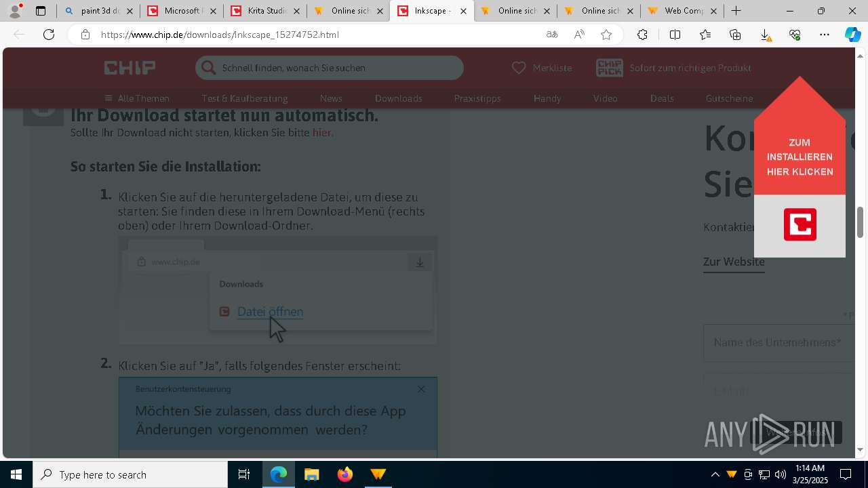Click the Read aloud icon
This screenshot has height=488, width=868.
pos(579,35)
